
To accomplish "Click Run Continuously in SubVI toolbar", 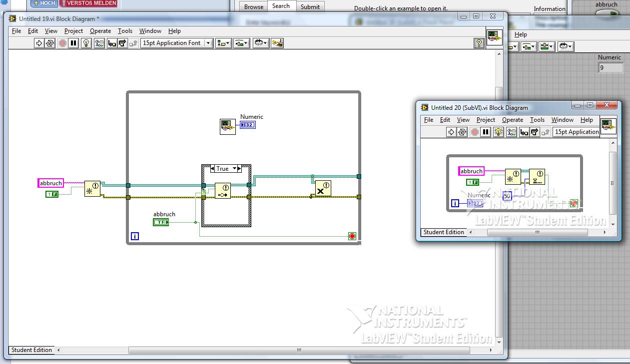I will [462, 132].
